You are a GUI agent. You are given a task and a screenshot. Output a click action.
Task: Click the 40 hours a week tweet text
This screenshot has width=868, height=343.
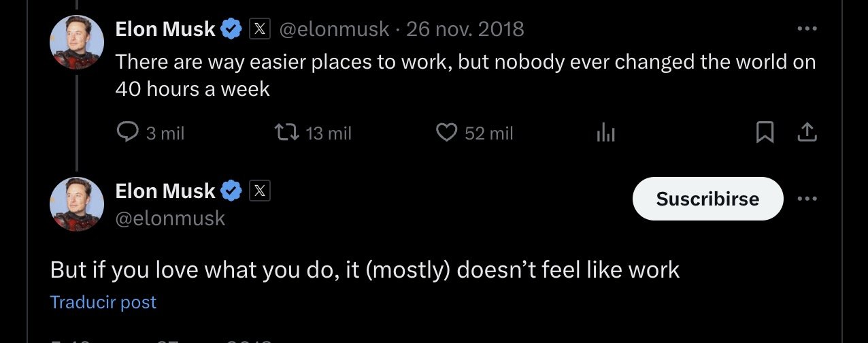193,88
